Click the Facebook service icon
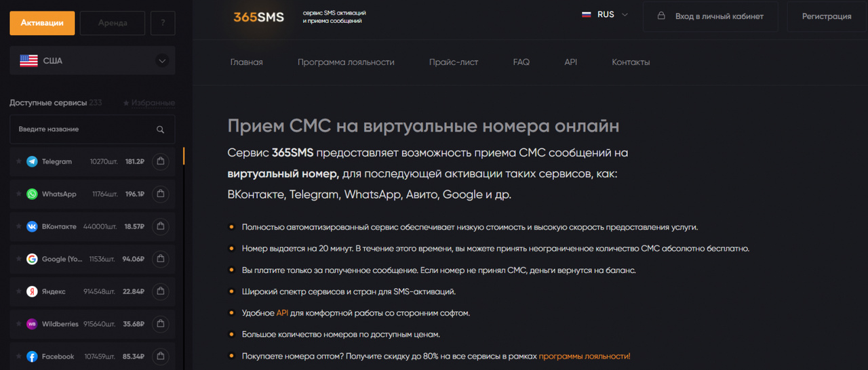The image size is (868, 370). tap(32, 356)
